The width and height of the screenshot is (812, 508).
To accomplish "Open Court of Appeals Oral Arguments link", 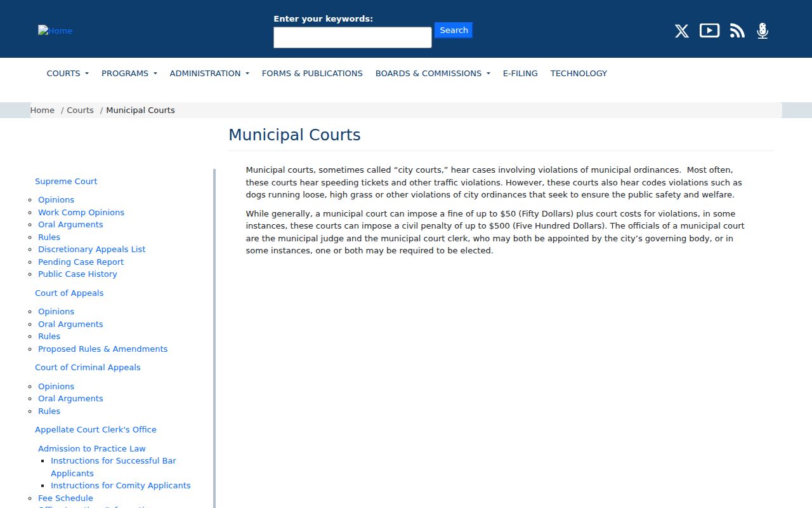I will 70,324.
